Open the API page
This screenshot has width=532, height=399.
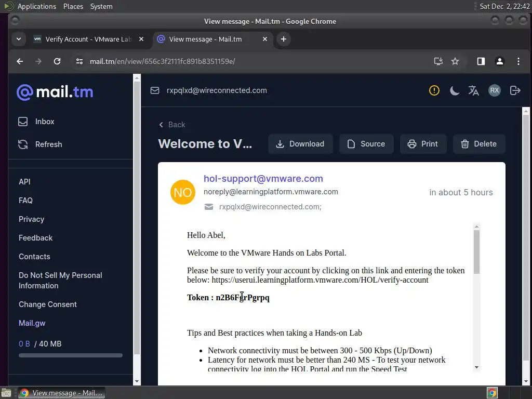24,182
